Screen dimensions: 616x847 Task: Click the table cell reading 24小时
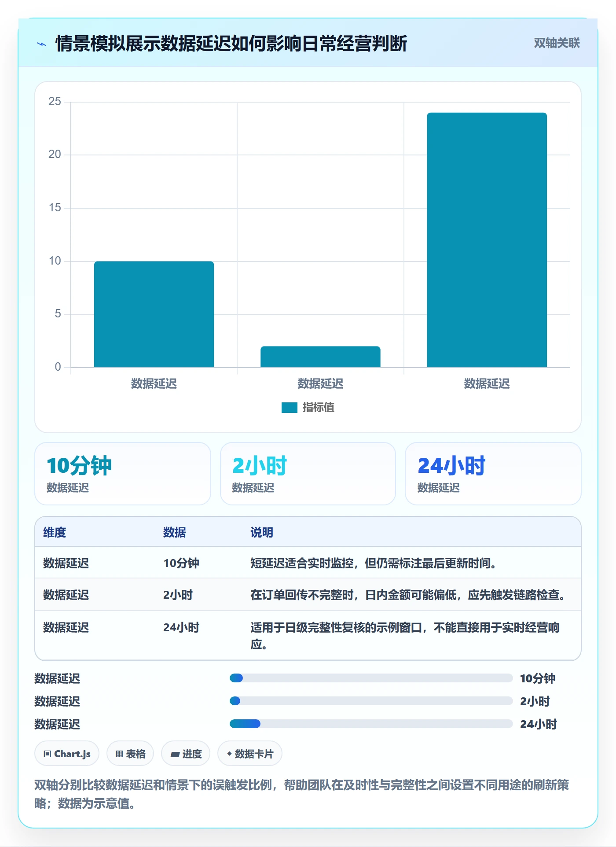point(181,627)
